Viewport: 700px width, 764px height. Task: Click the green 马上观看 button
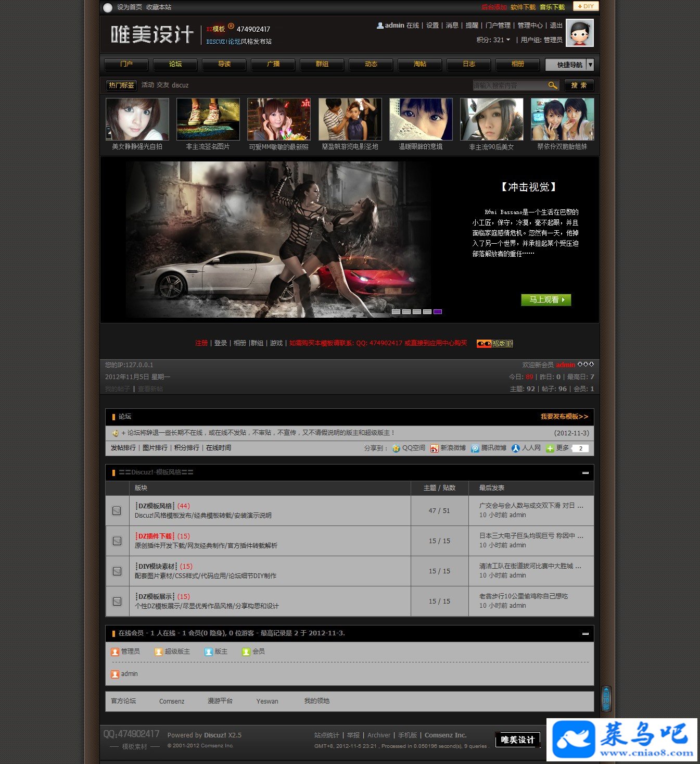tap(546, 299)
